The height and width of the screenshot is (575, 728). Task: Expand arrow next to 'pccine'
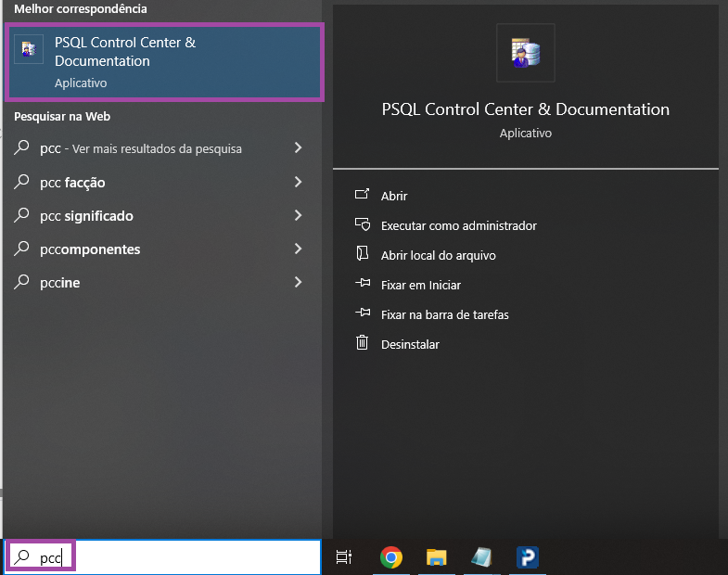click(x=298, y=282)
